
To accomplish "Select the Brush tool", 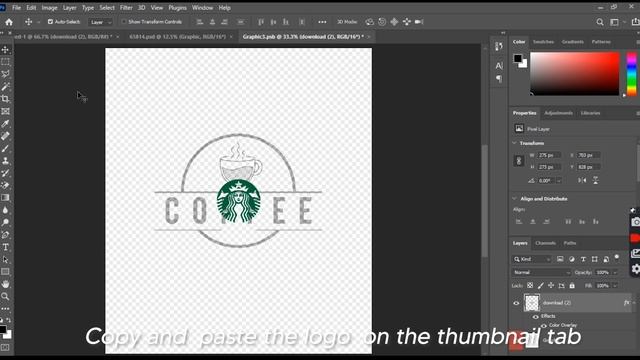I will pos(5,148).
